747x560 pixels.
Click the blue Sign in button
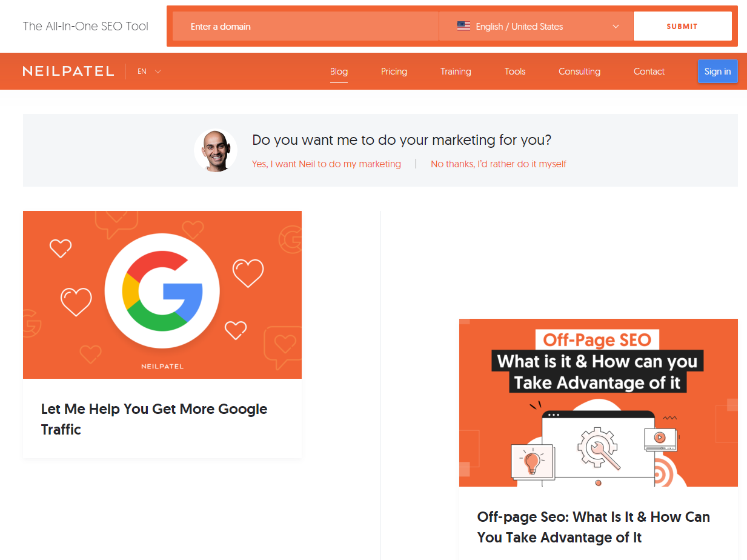[x=717, y=72]
